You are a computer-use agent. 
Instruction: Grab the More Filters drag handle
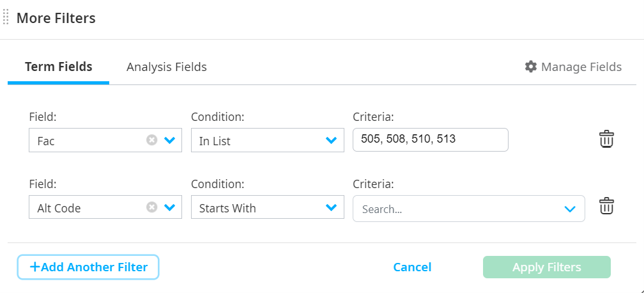(6, 18)
